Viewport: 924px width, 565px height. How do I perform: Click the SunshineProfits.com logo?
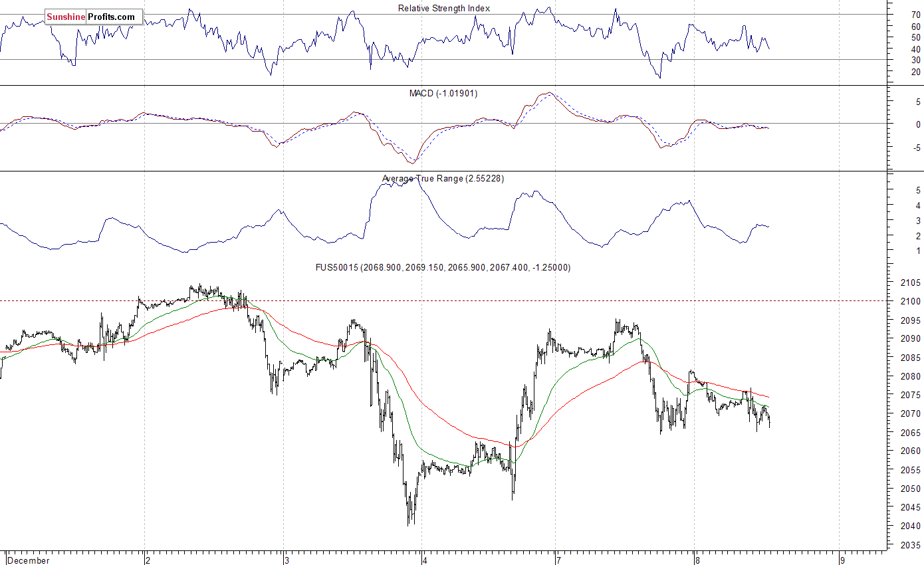(94, 17)
